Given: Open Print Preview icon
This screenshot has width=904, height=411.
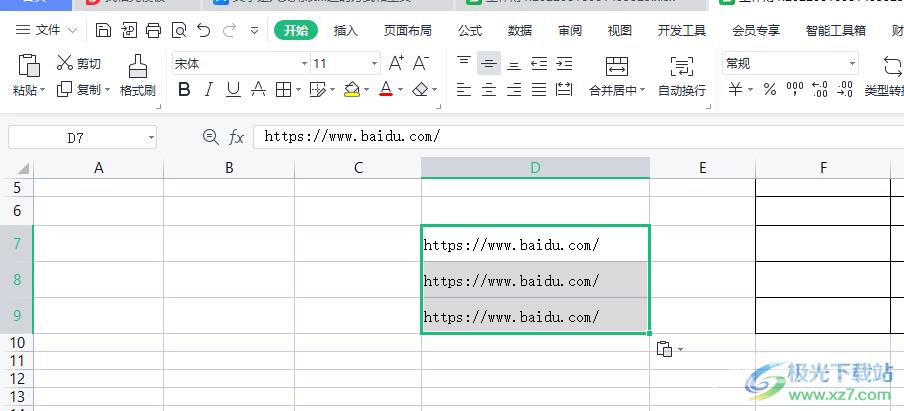Looking at the screenshot, I should 179,30.
